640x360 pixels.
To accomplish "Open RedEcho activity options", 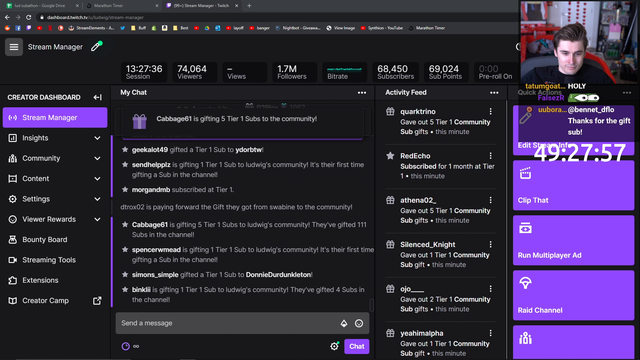I will tap(491, 156).
